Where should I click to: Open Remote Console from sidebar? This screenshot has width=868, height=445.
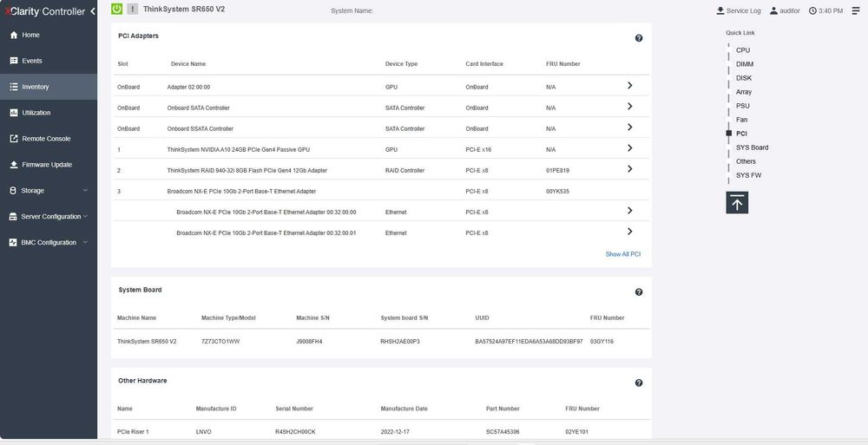[49, 139]
